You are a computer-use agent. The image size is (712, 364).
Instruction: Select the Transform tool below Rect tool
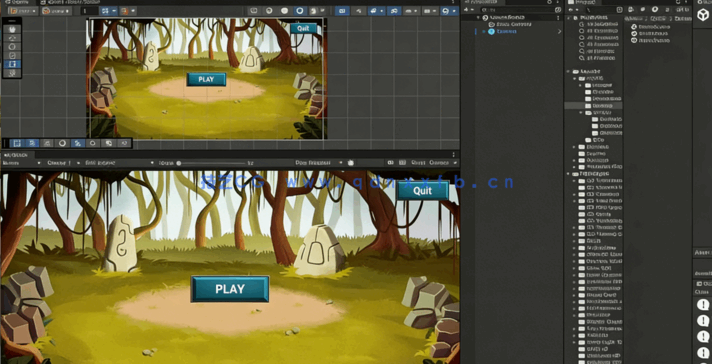(x=12, y=73)
